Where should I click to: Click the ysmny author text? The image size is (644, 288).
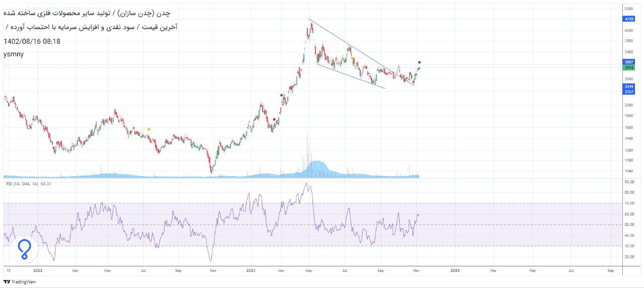[x=14, y=54]
